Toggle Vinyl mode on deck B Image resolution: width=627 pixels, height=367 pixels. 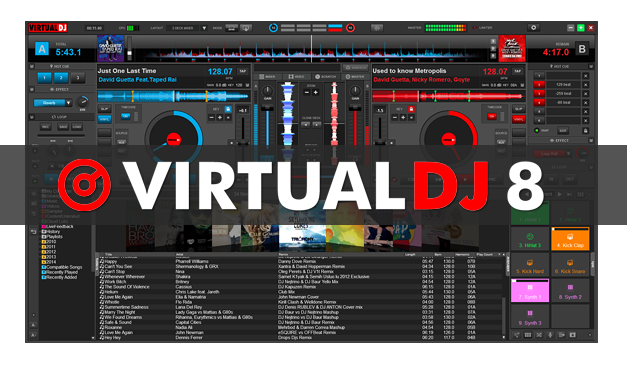pyautogui.click(x=519, y=120)
